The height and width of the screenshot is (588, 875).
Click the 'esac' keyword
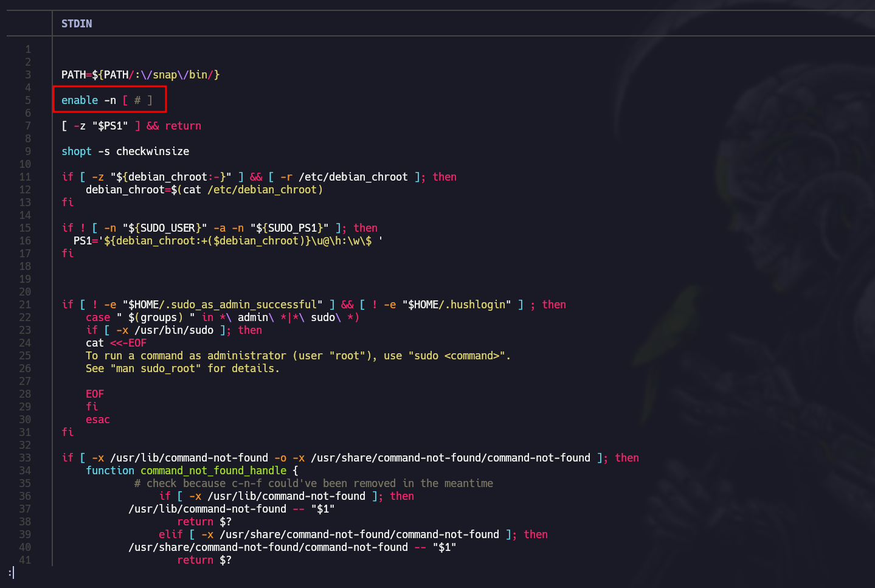pyautogui.click(x=98, y=420)
